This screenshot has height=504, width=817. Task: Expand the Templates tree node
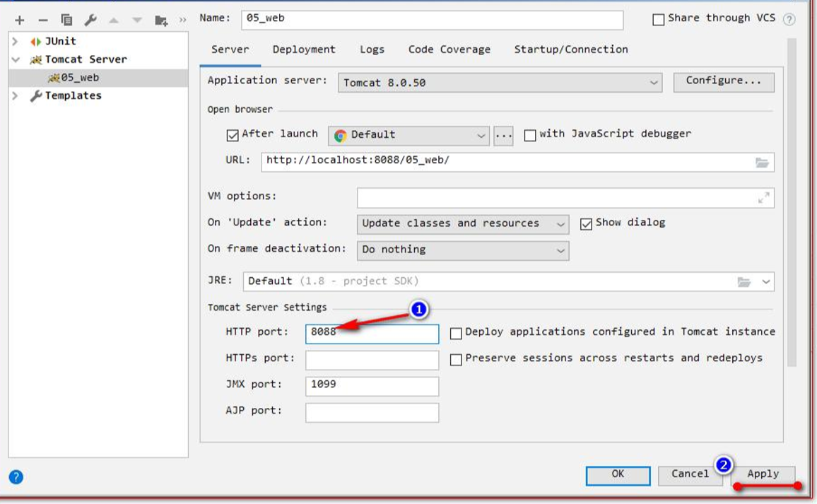[15, 96]
